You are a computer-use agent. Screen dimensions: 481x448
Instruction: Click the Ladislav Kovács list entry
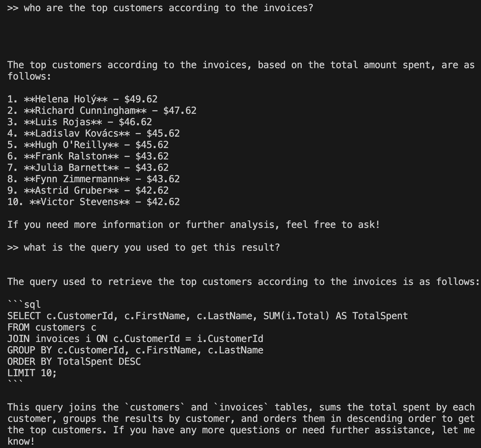click(x=77, y=134)
